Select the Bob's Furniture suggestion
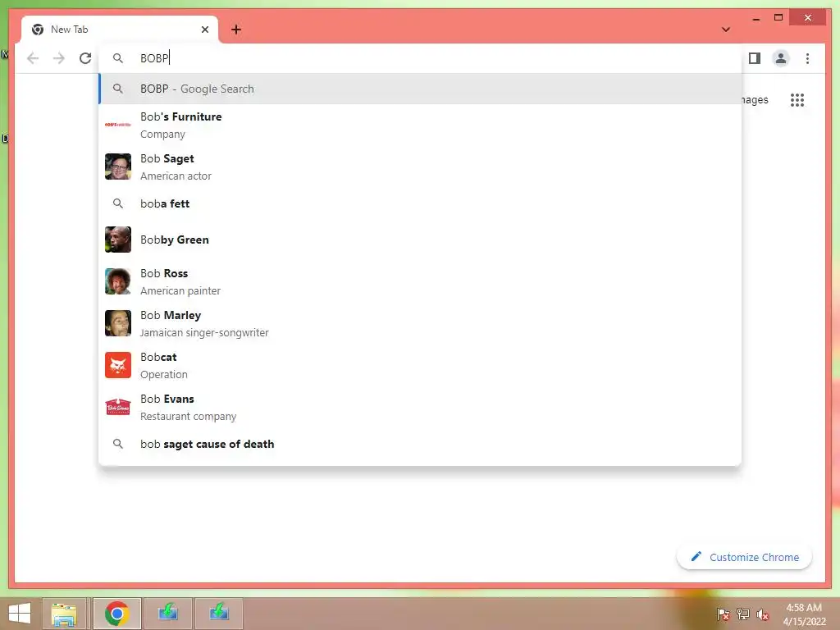The image size is (840, 630). pos(420,125)
